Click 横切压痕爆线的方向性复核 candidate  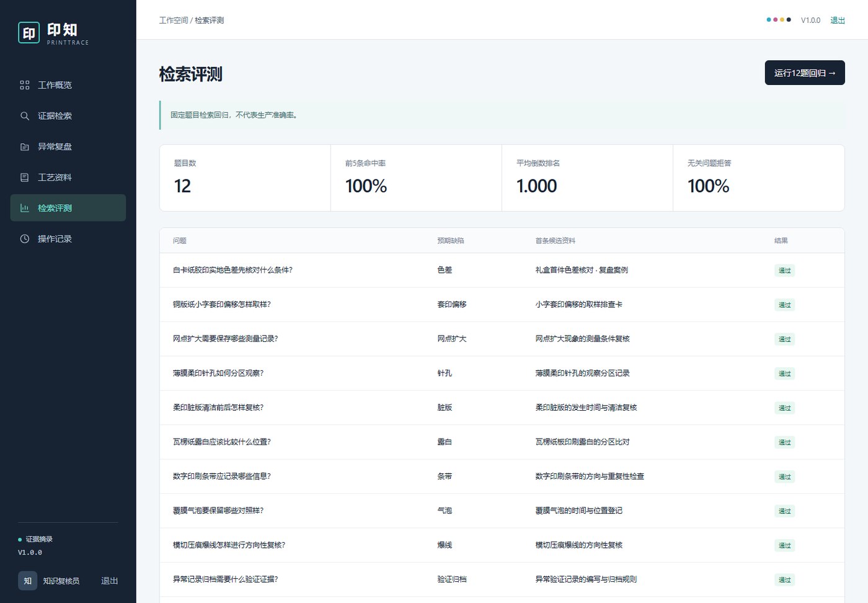pos(579,545)
